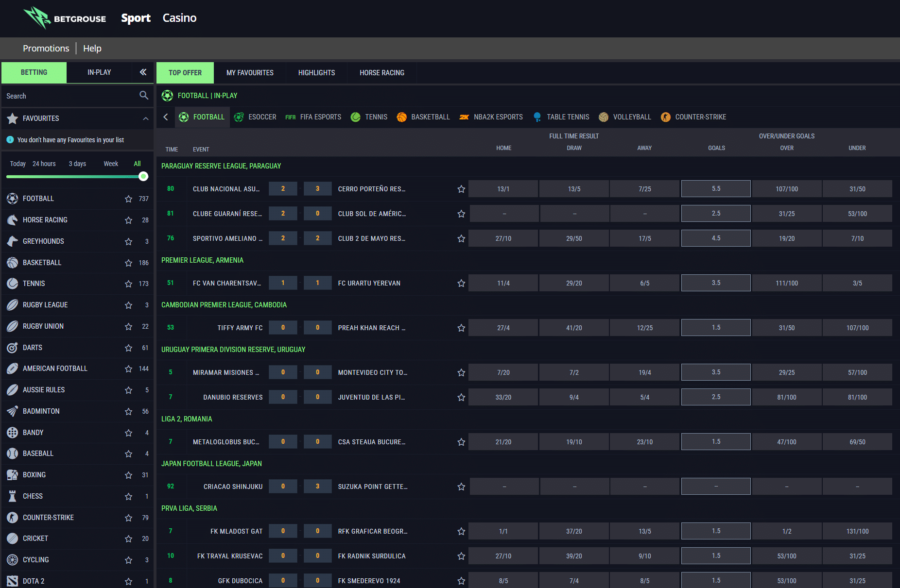Open the Liga 2, Romania heading
900x588 pixels.
[x=187, y=419]
